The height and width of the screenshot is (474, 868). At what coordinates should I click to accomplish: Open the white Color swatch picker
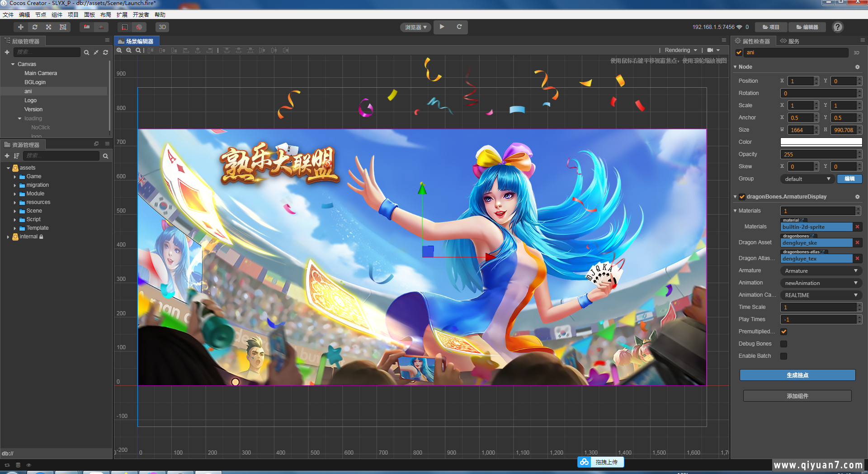(821, 142)
